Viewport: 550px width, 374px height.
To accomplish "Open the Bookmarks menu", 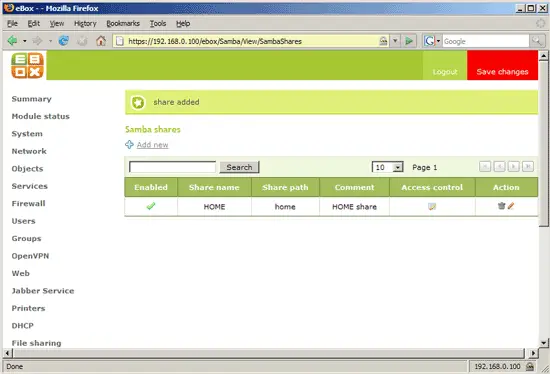I will click(123, 24).
